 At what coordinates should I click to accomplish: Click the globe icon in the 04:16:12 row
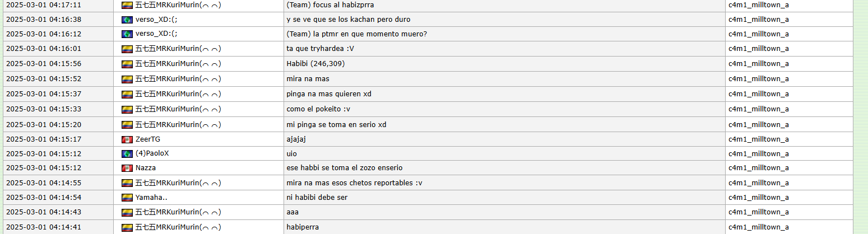point(127,34)
